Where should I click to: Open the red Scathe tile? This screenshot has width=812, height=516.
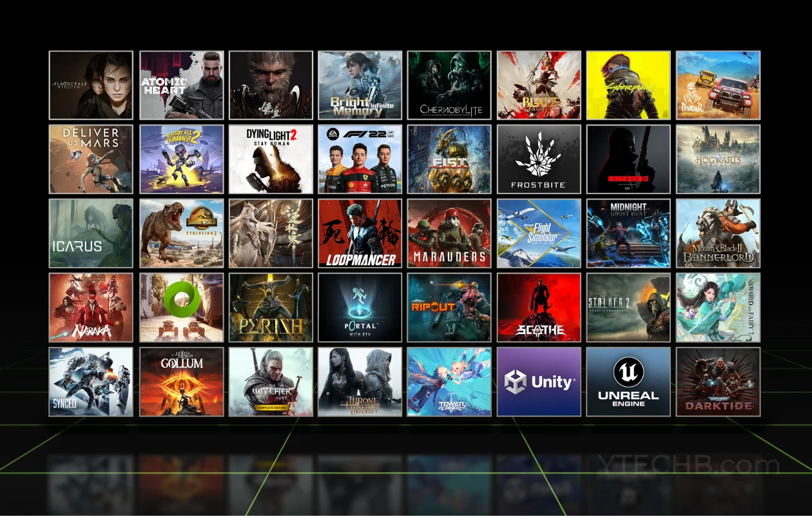point(539,308)
